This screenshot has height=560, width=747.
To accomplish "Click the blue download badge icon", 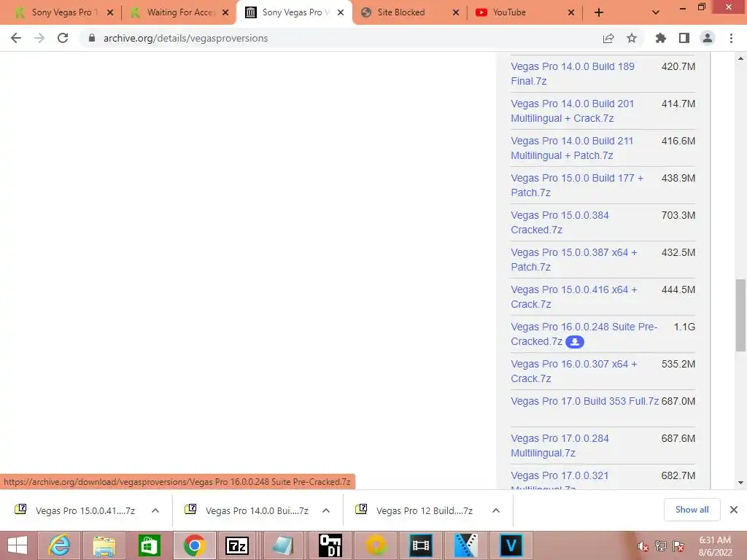I will 575,342.
